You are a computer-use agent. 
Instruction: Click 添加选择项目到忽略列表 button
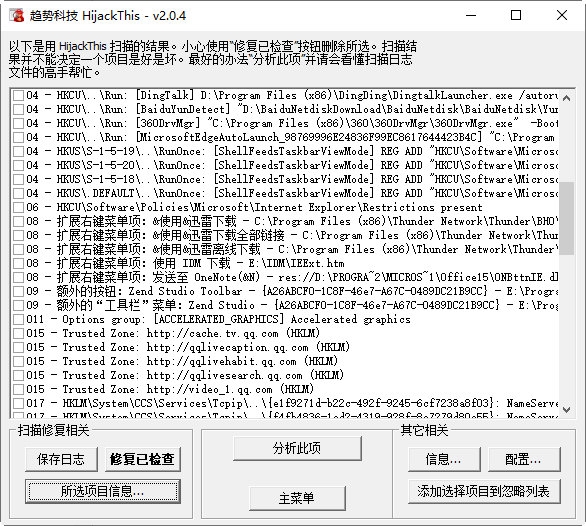coord(484,491)
